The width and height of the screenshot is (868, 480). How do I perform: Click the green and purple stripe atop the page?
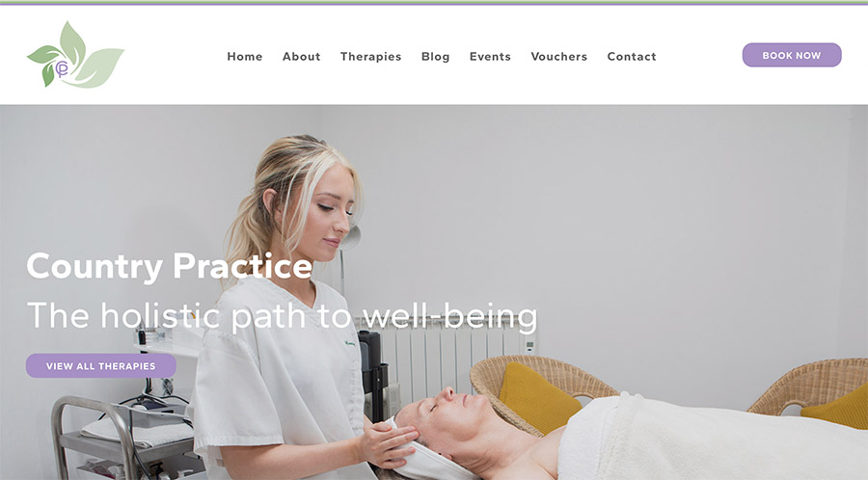point(434,3)
